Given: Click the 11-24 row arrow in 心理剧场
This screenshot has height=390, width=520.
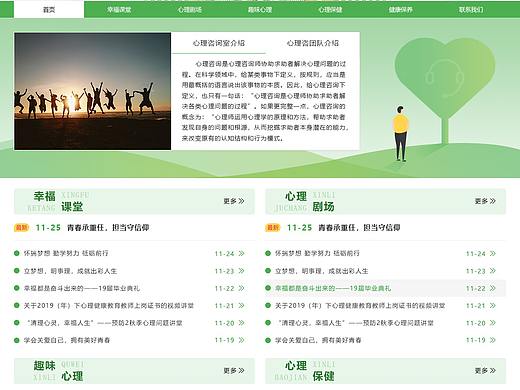Looking at the screenshot, I should (x=493, y=254).
